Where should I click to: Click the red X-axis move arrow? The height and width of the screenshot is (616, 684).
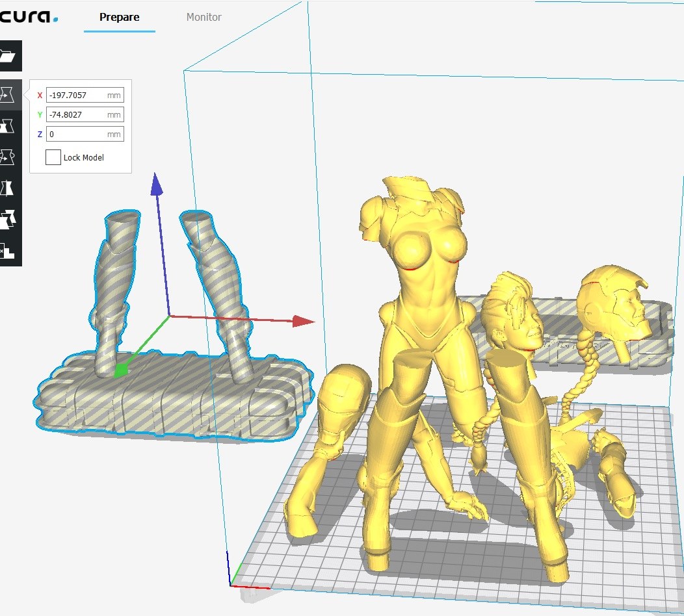[303, 322]
